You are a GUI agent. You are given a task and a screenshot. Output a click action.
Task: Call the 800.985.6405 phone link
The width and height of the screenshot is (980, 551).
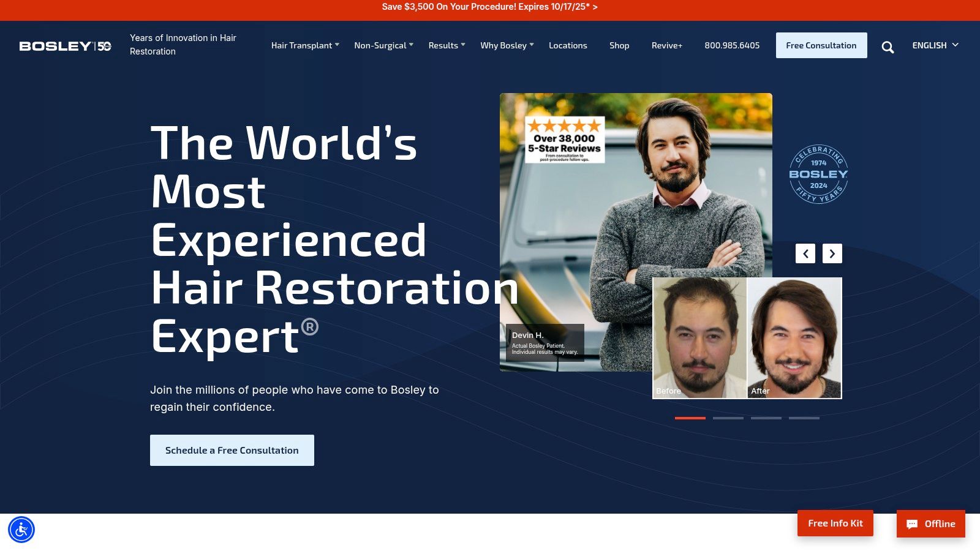[732, 45]
